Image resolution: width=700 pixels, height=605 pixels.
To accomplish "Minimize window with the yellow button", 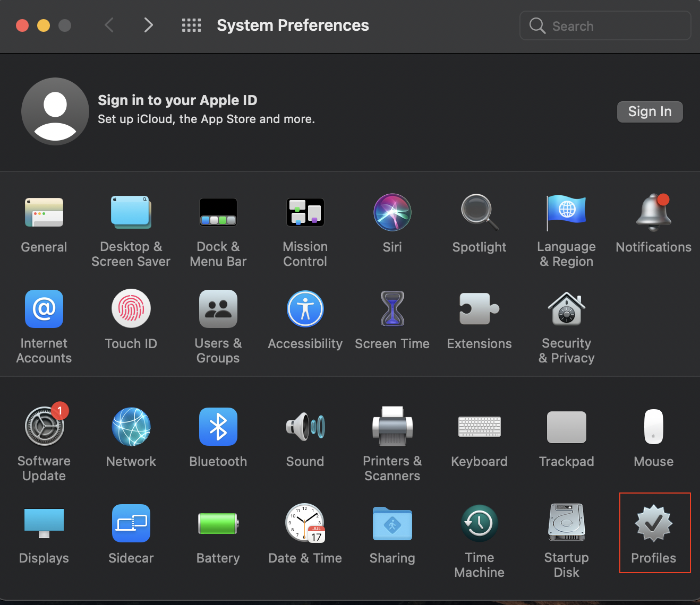I will pos(44,25).
